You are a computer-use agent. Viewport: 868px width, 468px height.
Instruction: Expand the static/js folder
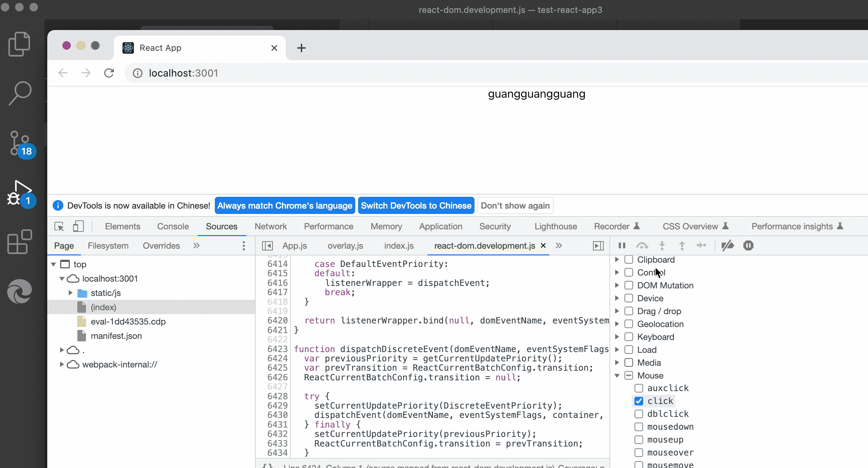71,293
